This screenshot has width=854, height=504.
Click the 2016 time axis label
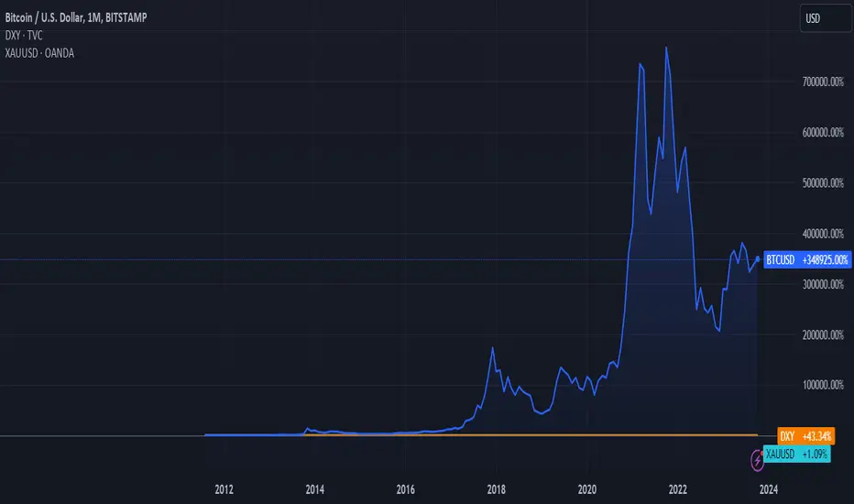(405, 489)
